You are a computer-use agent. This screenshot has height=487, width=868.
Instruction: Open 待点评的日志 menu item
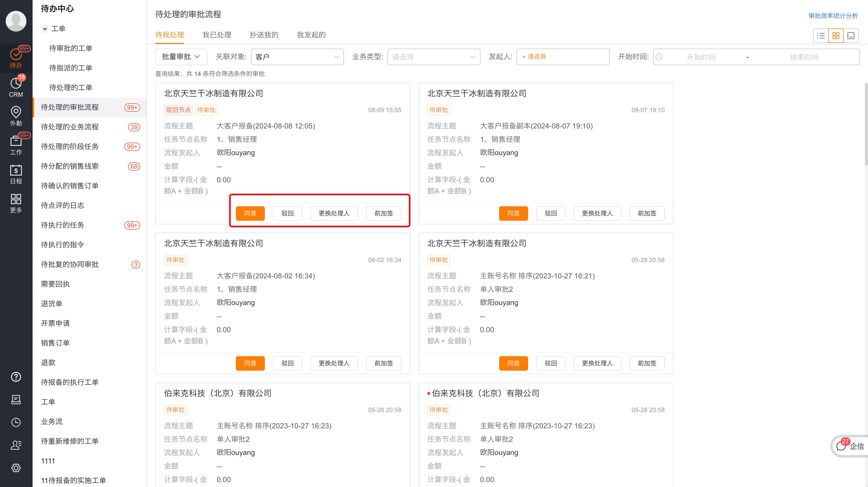coord(89,205)
